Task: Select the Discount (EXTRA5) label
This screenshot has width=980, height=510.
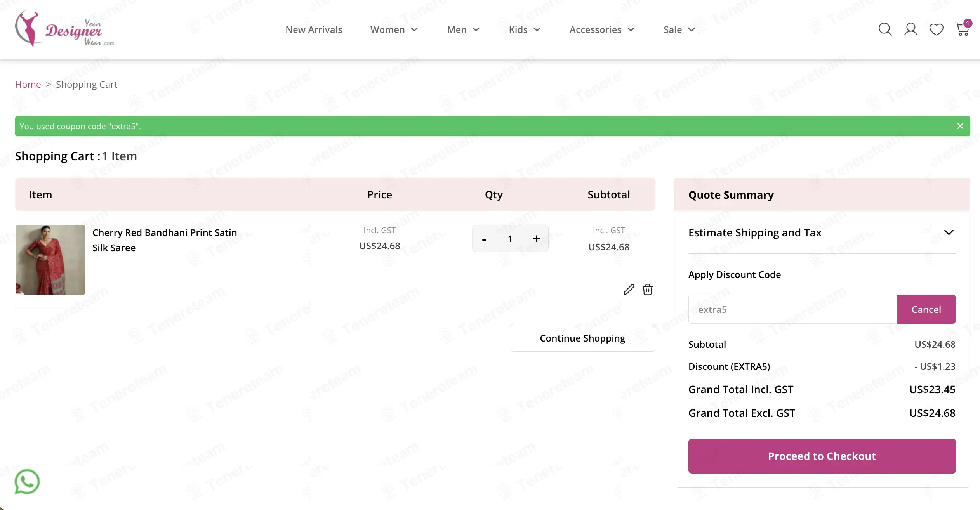Action: [x=729, y=366]
